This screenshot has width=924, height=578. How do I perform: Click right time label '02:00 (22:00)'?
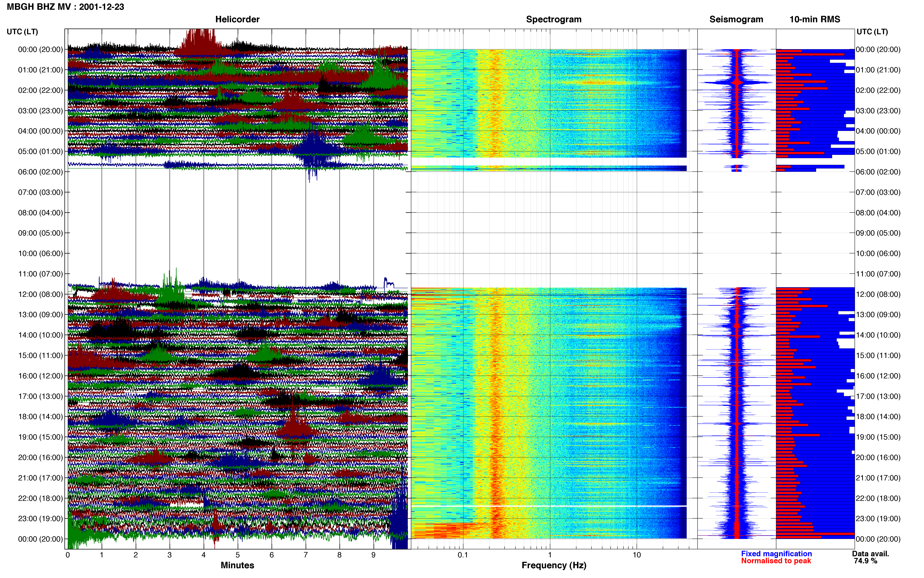878,90
